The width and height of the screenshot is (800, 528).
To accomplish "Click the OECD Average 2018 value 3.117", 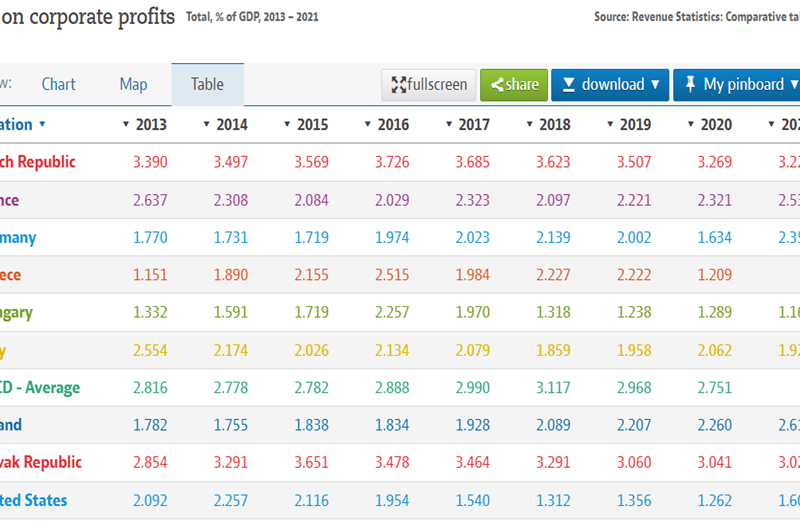I will (x=553, y=387).
